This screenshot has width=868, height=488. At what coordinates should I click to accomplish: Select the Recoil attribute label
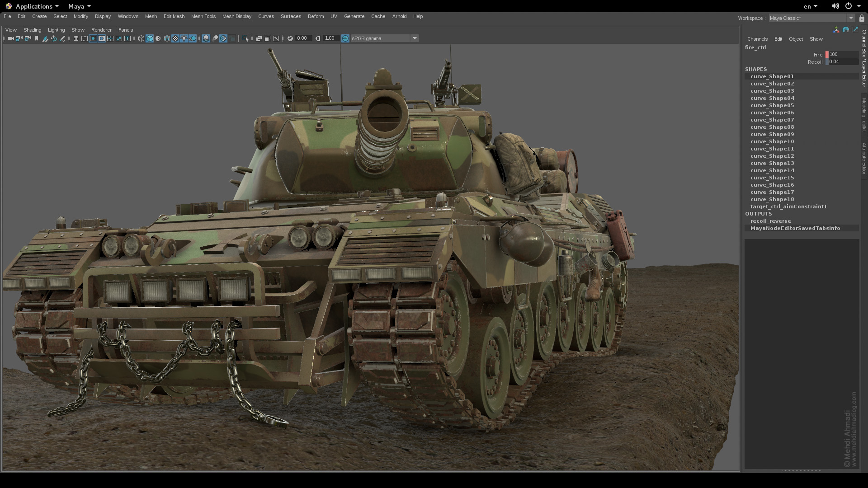816,62
